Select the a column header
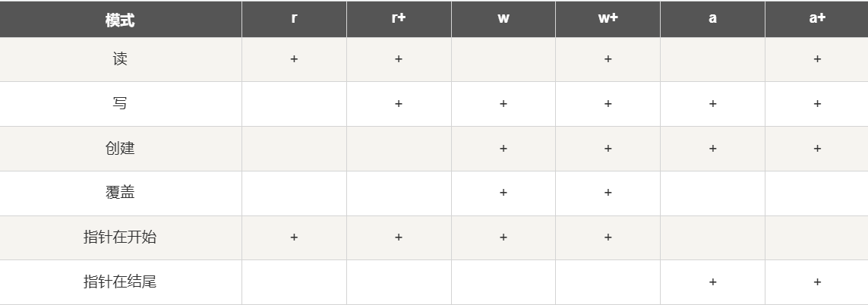Viewport: 868px width, 305px height. pos(712,18)
